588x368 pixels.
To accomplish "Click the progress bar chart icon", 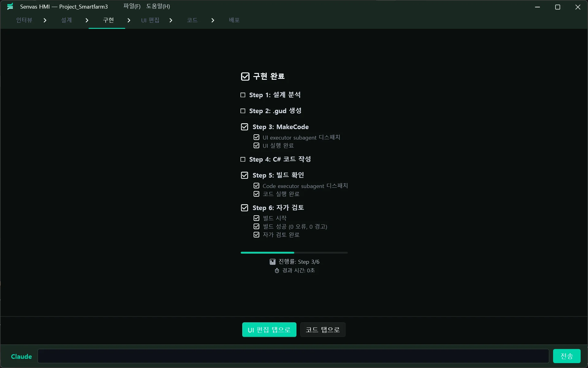I will (272, 262).
